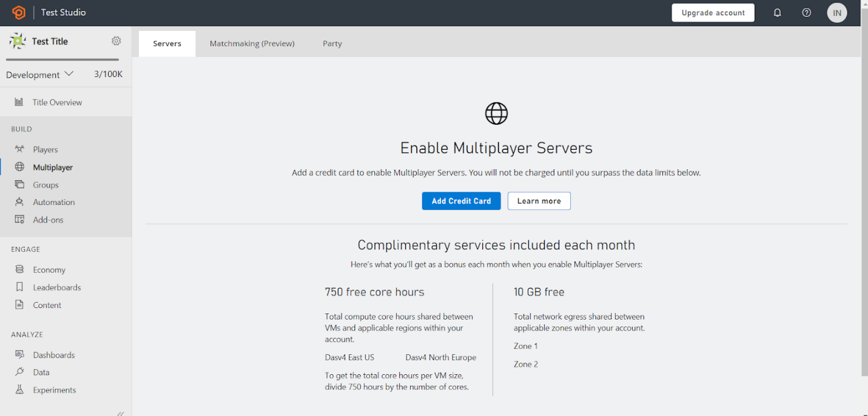Click the Automation robot icon

coord(19,202)
